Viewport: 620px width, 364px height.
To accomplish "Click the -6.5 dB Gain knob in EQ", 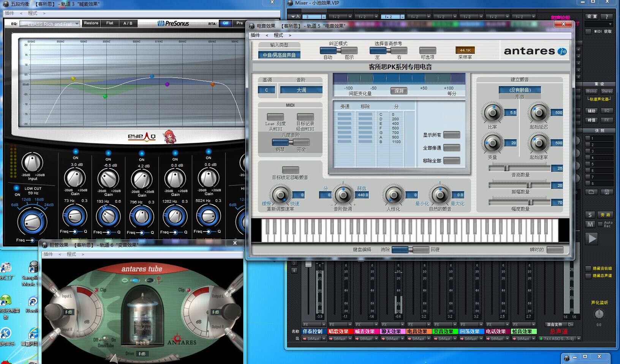I will click(x=108, y=178).
